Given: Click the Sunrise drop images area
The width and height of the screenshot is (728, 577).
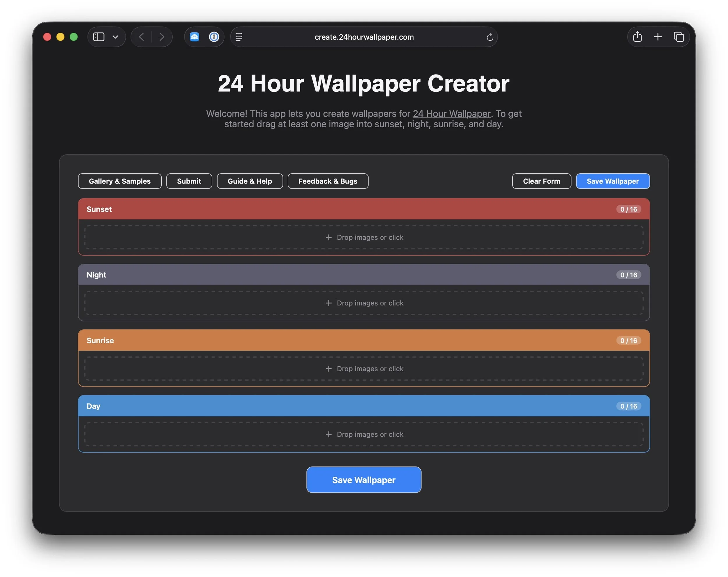Looking at the screenshot, I should (364, 369).
